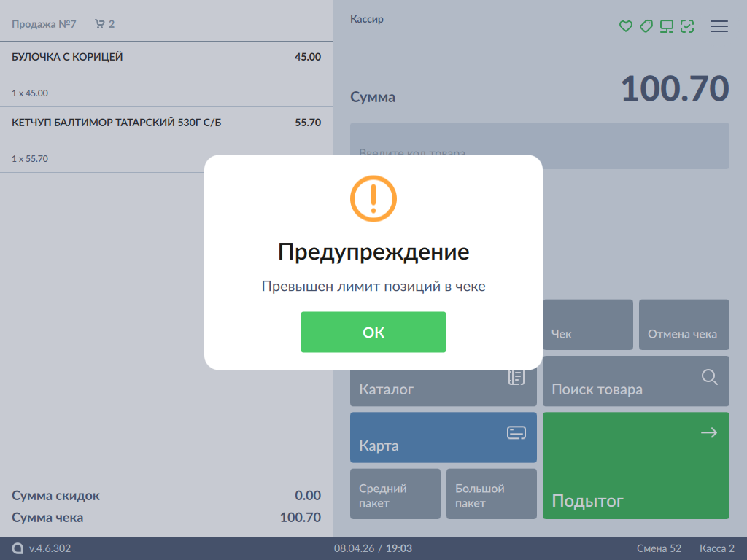Click the arrow icon on Подытог

point(708,433)
